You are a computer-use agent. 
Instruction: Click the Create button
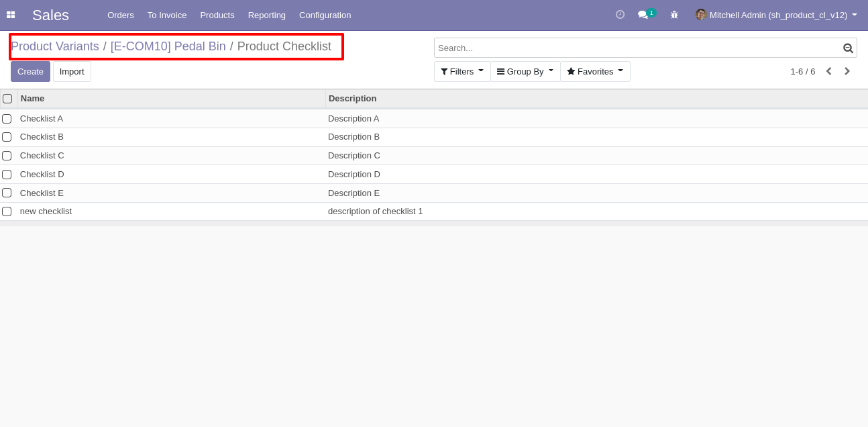pyautogui.click(x=30, y=71)
